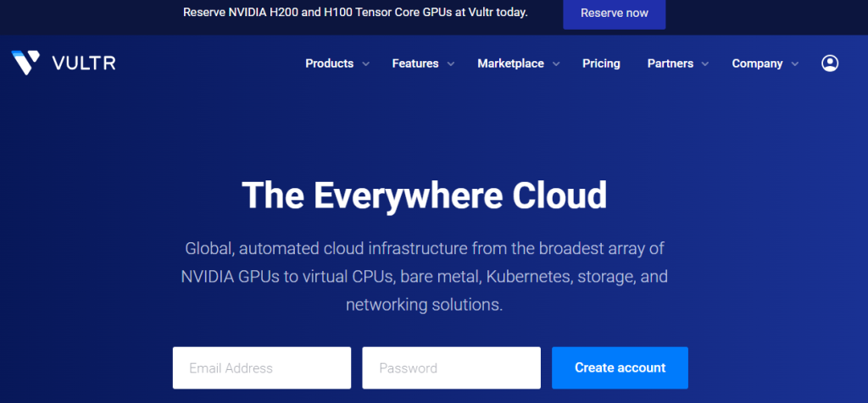Viewport: 868px width, 403px height.
Task: Go to the Pricing page
Action: (x=601, y=63)
